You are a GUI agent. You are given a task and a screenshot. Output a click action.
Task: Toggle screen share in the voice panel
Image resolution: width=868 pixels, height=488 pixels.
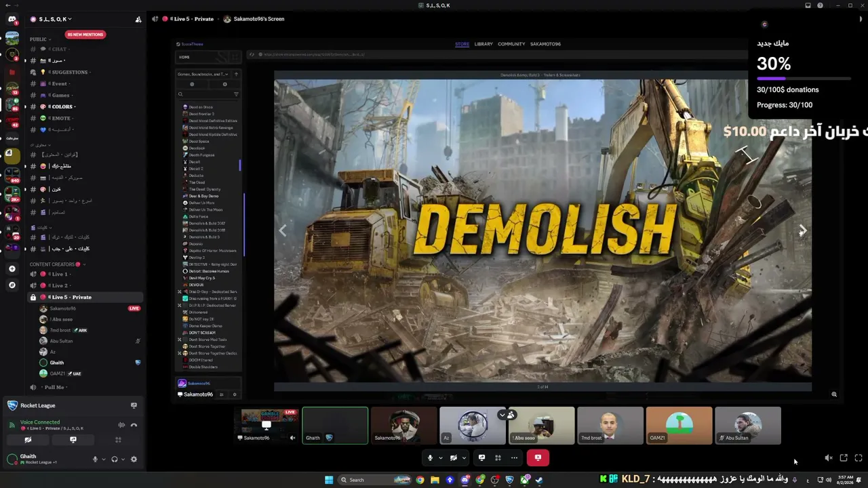click(x=73, y=440)
